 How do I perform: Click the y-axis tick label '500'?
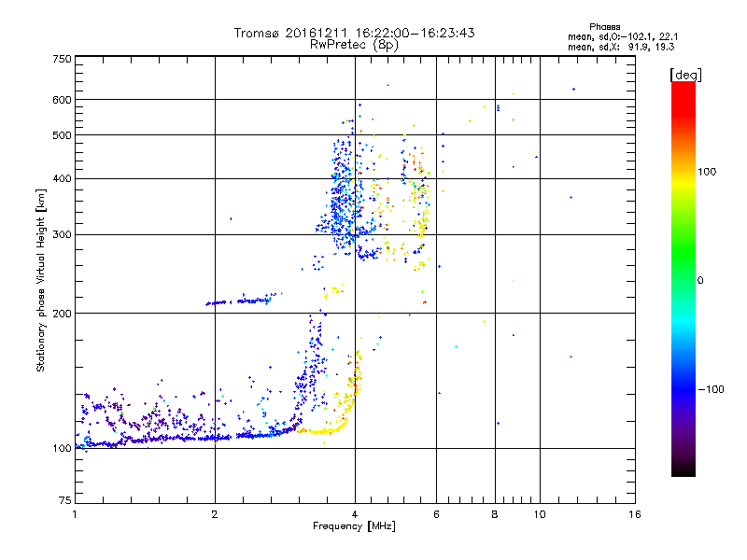click(63, 135)
